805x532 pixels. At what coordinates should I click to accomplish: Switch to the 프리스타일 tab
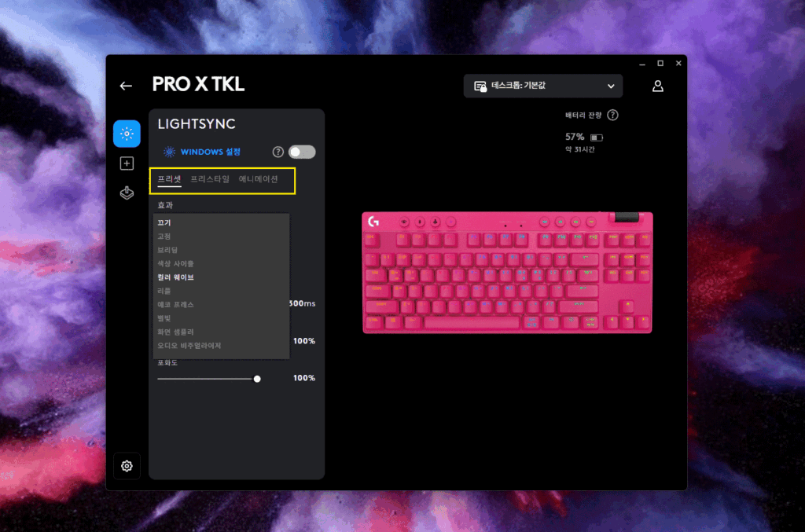coord(210,178)
